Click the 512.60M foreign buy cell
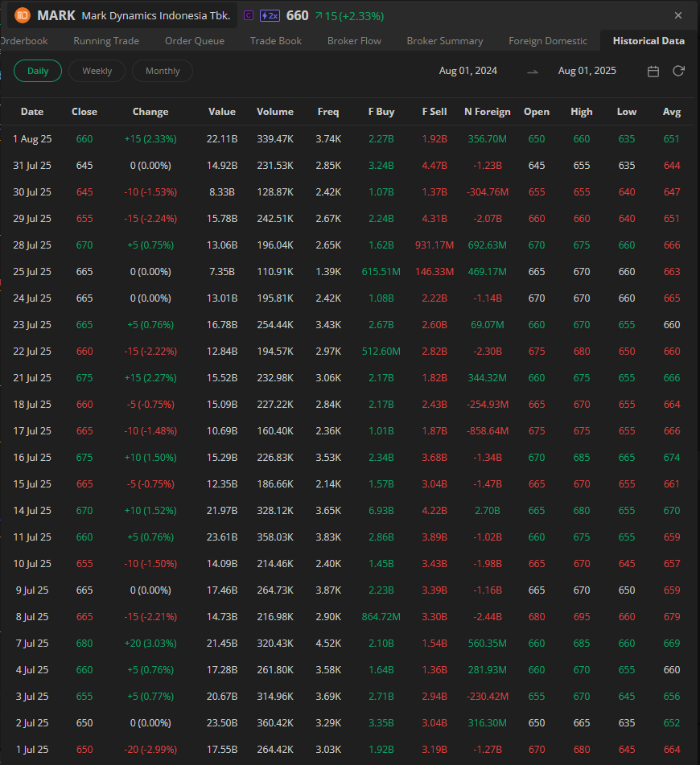The height and width of the screenshot is (765, 700). 381,352
